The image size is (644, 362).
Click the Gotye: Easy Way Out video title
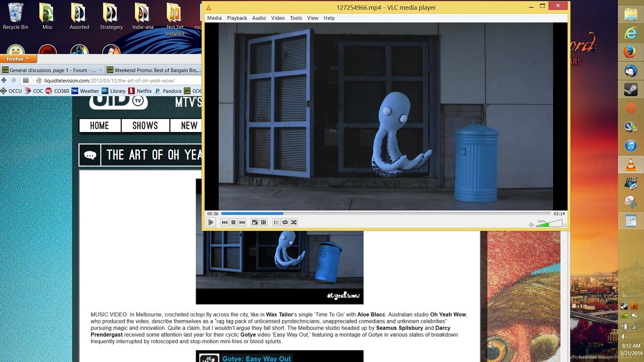click(256, 359)
